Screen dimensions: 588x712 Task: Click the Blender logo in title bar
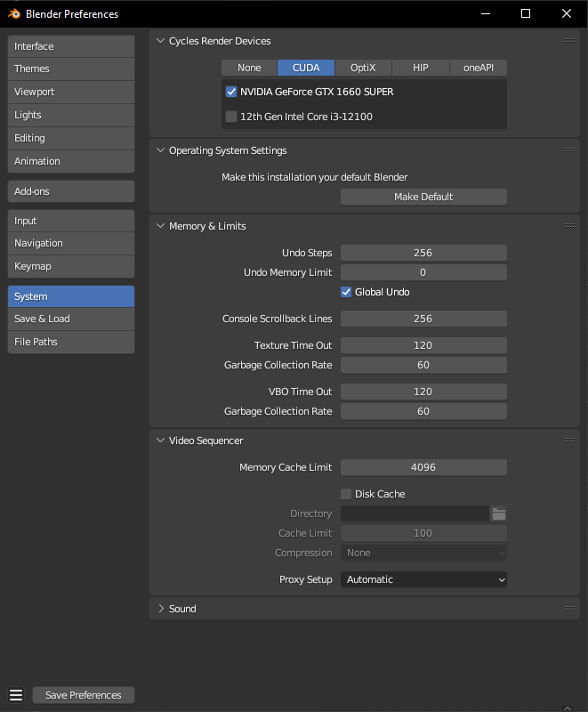(13, 13)
